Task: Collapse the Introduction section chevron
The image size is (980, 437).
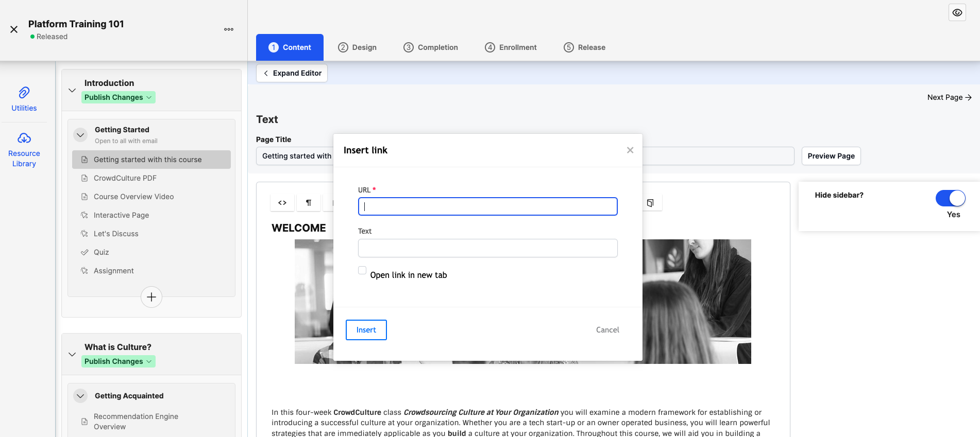Action: (72, 90)
